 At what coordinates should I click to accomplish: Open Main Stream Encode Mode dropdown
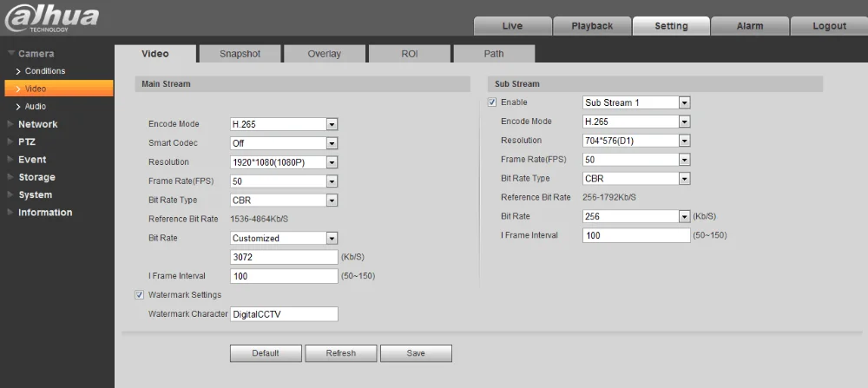coord(284,124)
